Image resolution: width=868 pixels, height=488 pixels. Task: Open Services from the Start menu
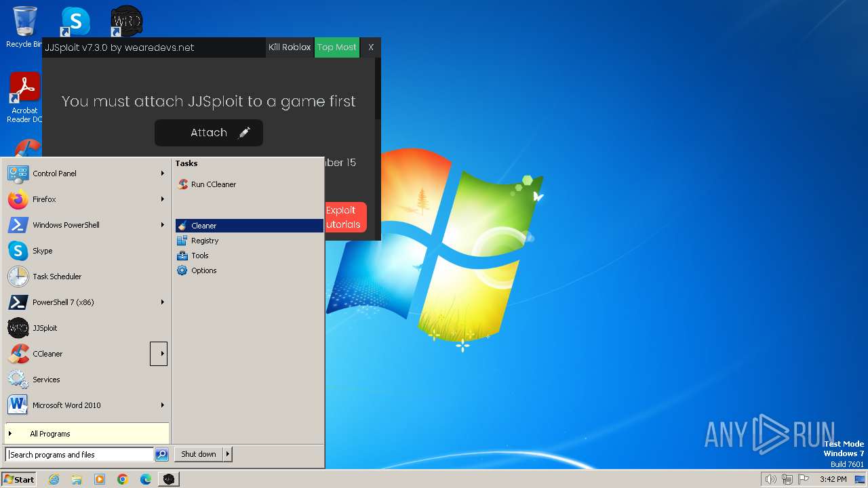pyautogui.click(x=87, y=380)
